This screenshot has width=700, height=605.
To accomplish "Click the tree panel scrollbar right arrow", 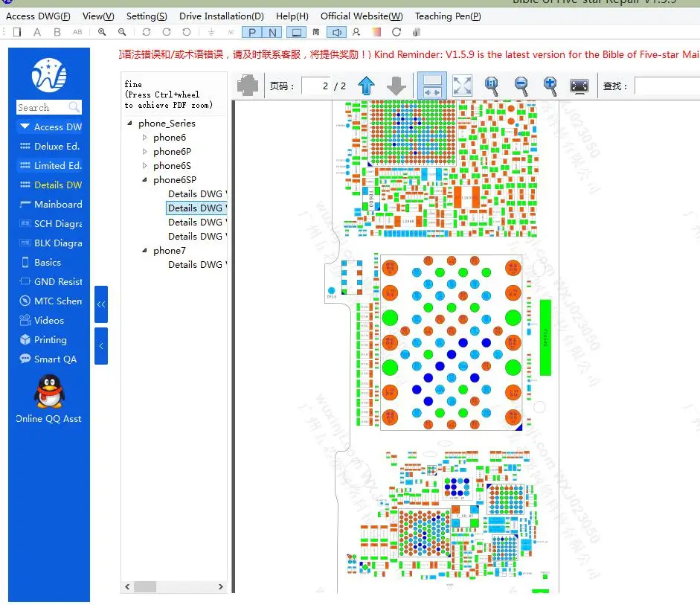I will (220, 586).
